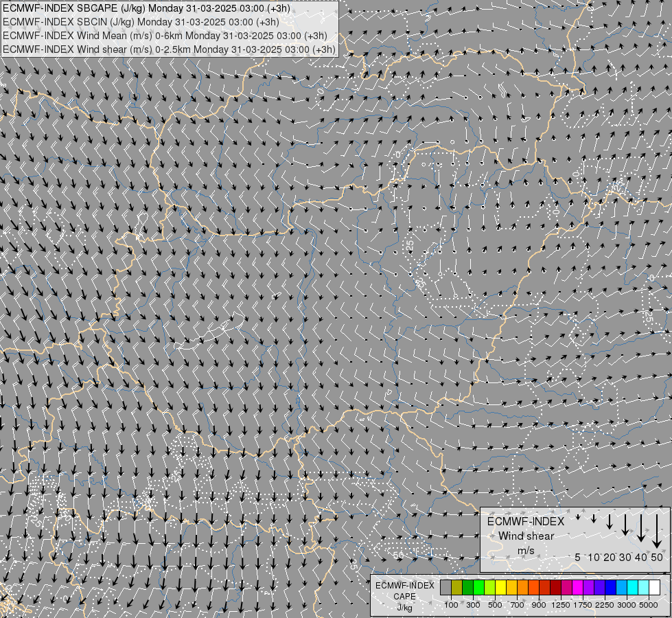Select the pure blue CAPE swatch
The image size is (672, 618).
(610, 588)
